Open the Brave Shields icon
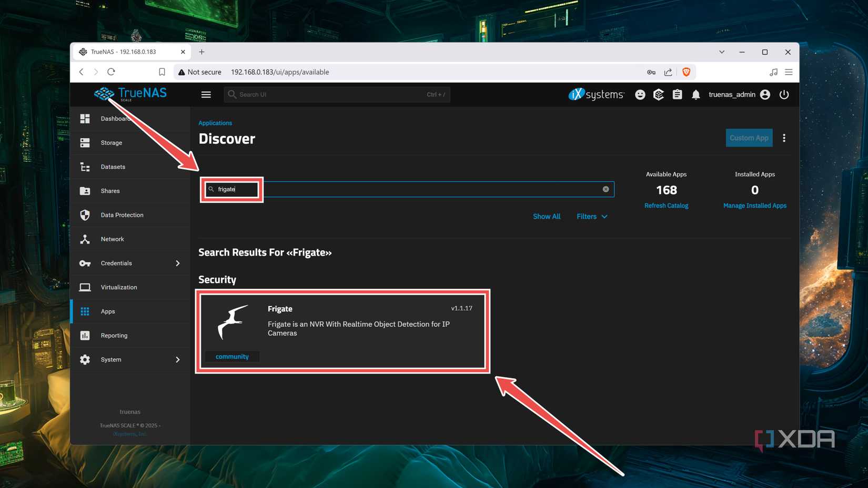868x488 pixels. pyautogui.click(x=687, y=72)
